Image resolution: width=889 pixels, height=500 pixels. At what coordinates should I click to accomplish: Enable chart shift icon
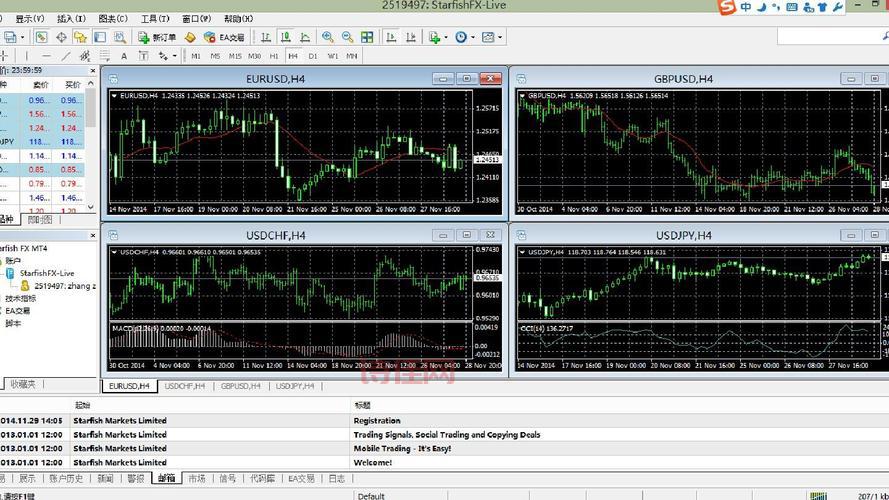point(411,37)
